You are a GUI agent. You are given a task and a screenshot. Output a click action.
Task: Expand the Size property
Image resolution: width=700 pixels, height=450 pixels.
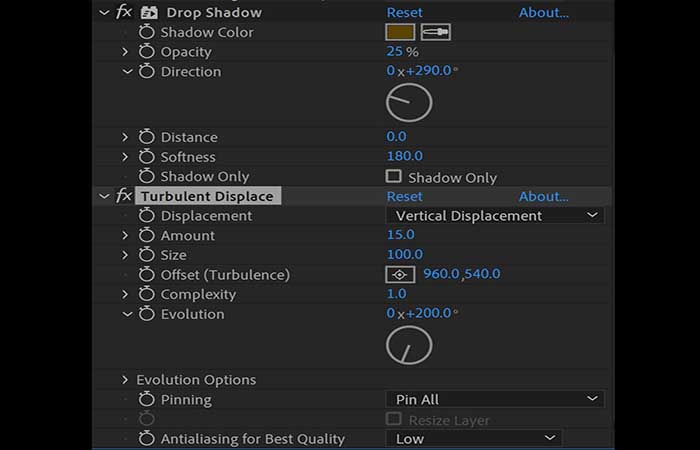(125, 255)
